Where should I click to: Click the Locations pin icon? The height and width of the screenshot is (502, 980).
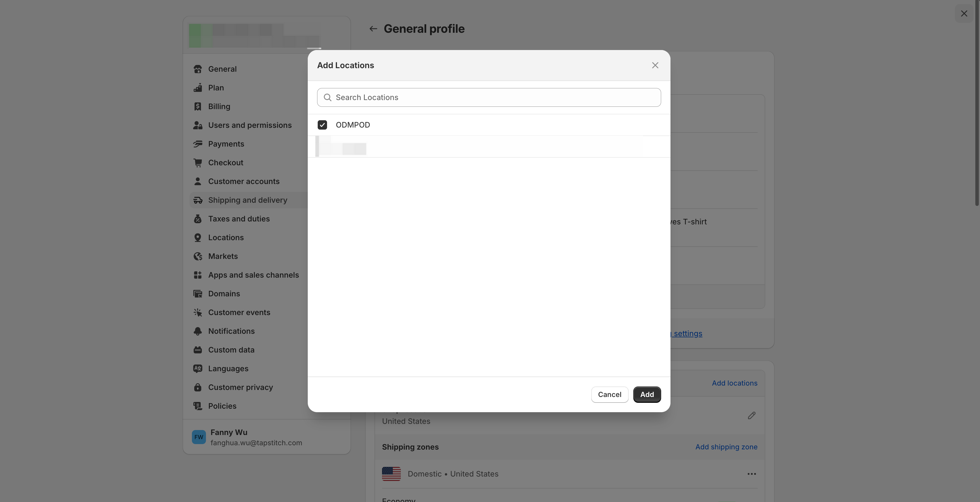point(197,238)
